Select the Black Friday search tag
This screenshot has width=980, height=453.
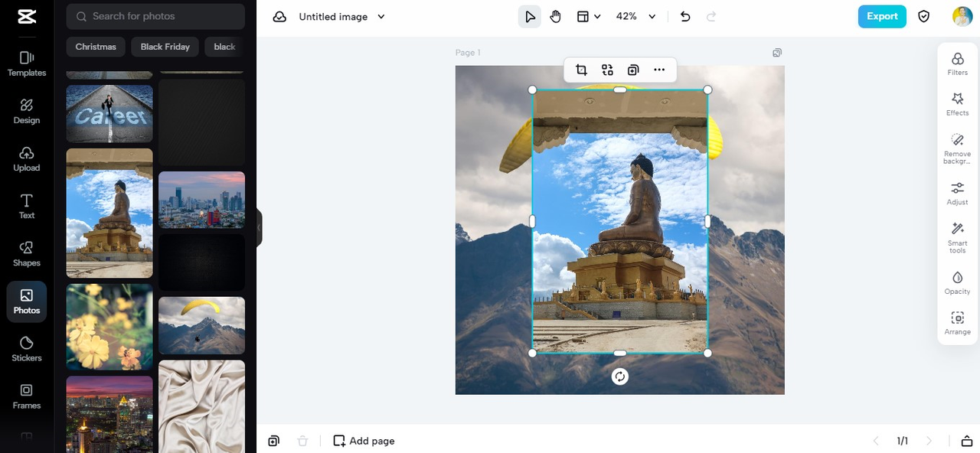[165, 47]
